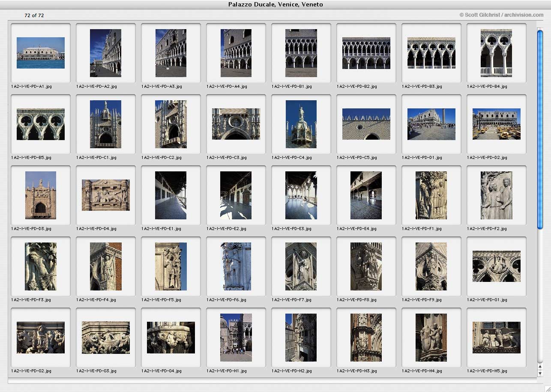Click the scroll up arrow
The image size is (551, 392).
coord(540,367)
